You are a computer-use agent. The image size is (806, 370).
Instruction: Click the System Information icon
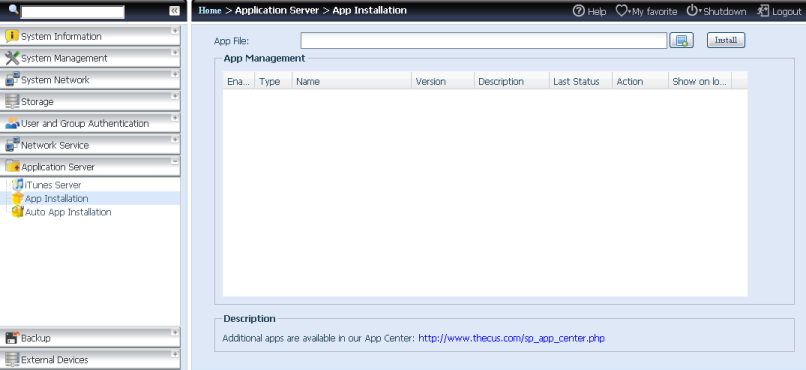(x=12, y=36)
